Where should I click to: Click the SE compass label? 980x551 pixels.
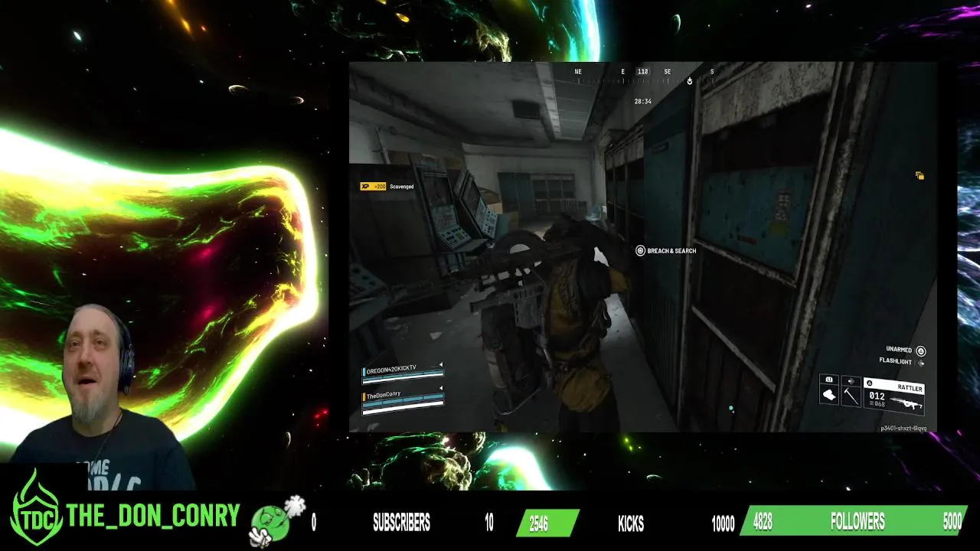pyautogui.click(x=668, y=72)
